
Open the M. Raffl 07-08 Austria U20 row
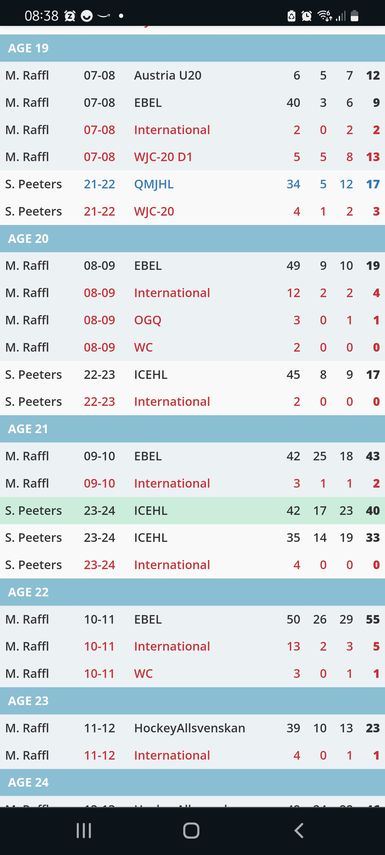[192, 75]
